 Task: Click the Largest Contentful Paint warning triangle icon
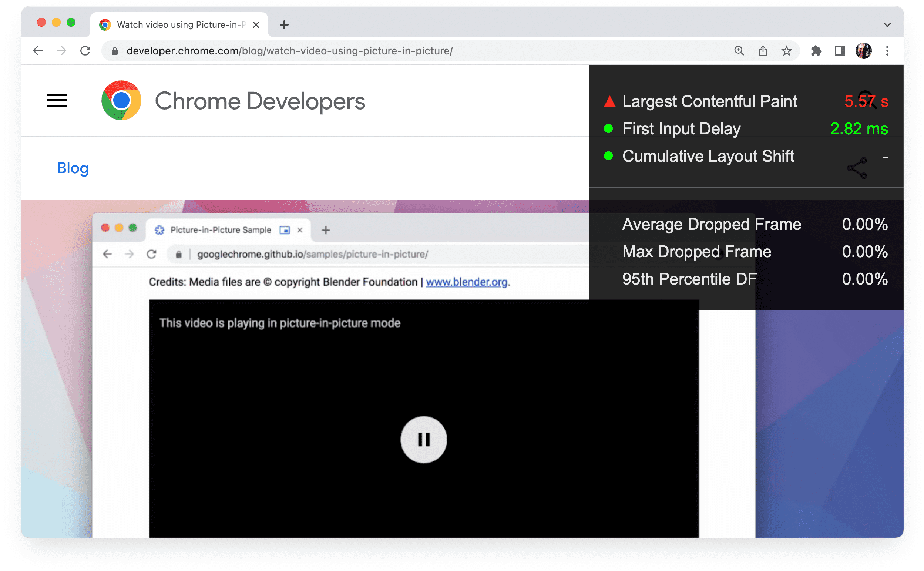click(608, 100)
